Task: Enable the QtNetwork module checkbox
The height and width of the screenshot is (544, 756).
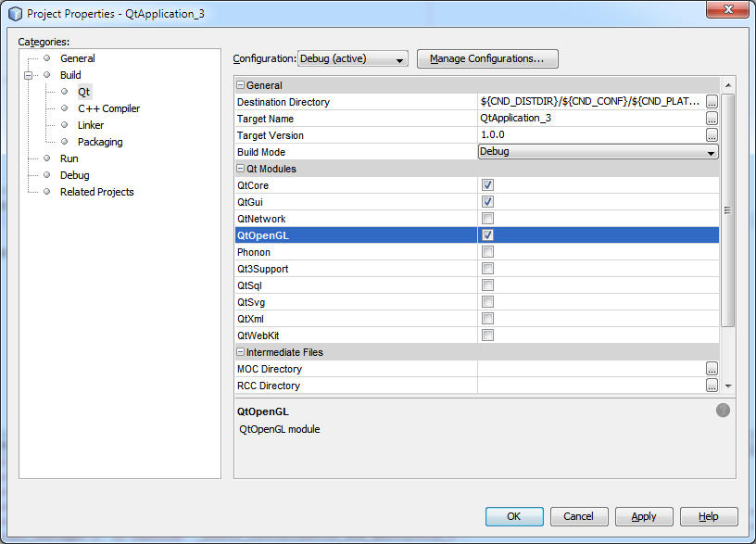Action: pos(487,219)
